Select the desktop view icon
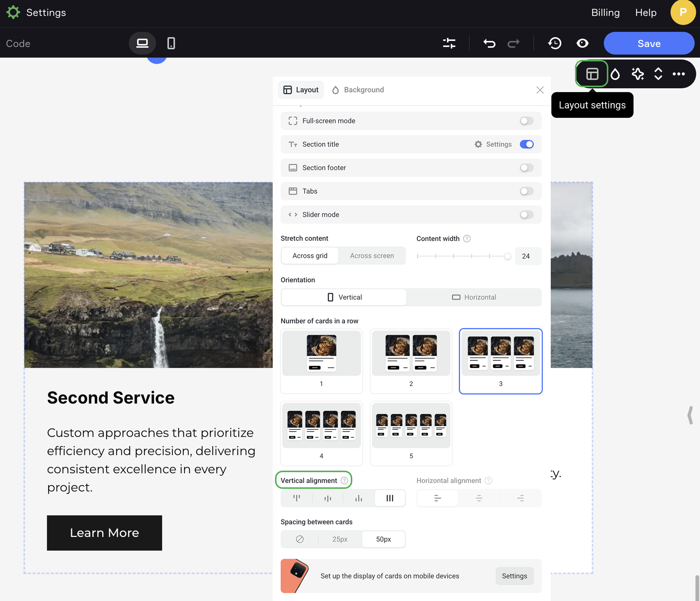 click(x=142, y=43)
